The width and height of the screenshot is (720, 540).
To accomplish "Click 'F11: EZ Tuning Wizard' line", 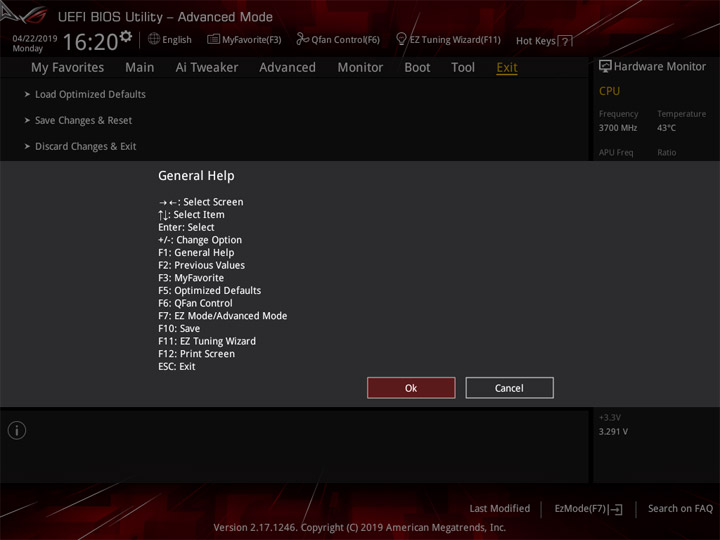I will pos(207,341).
